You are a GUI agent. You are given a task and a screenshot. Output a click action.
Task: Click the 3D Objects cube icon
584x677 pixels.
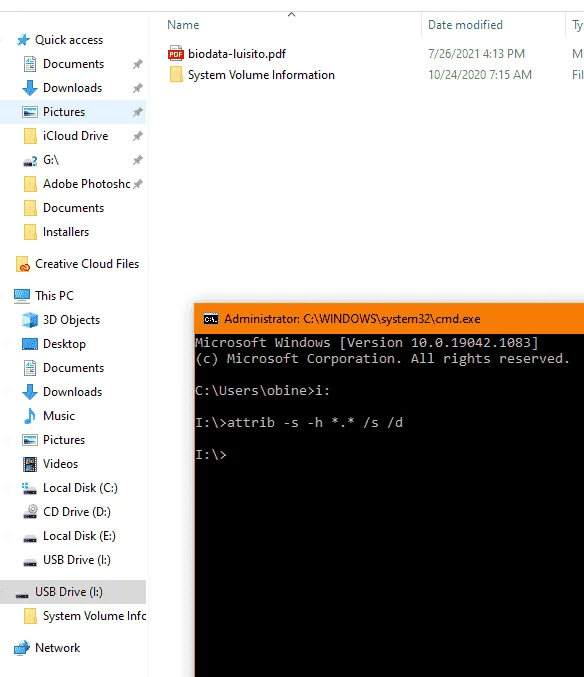coord(30,320)
